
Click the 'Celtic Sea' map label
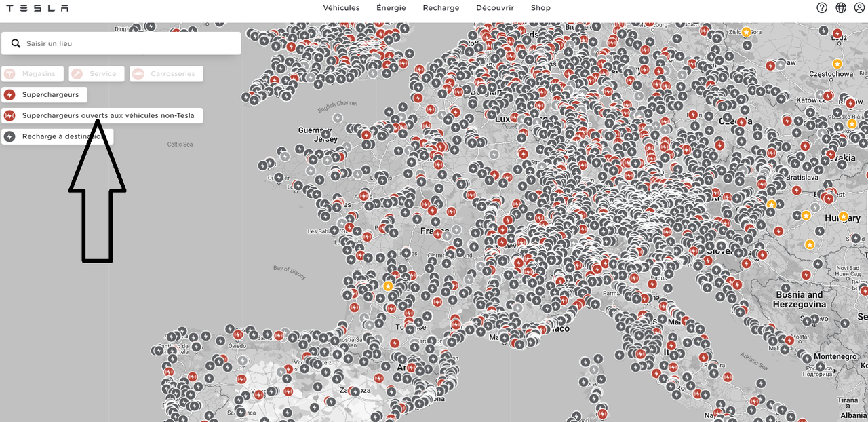[x=180, y=145]
